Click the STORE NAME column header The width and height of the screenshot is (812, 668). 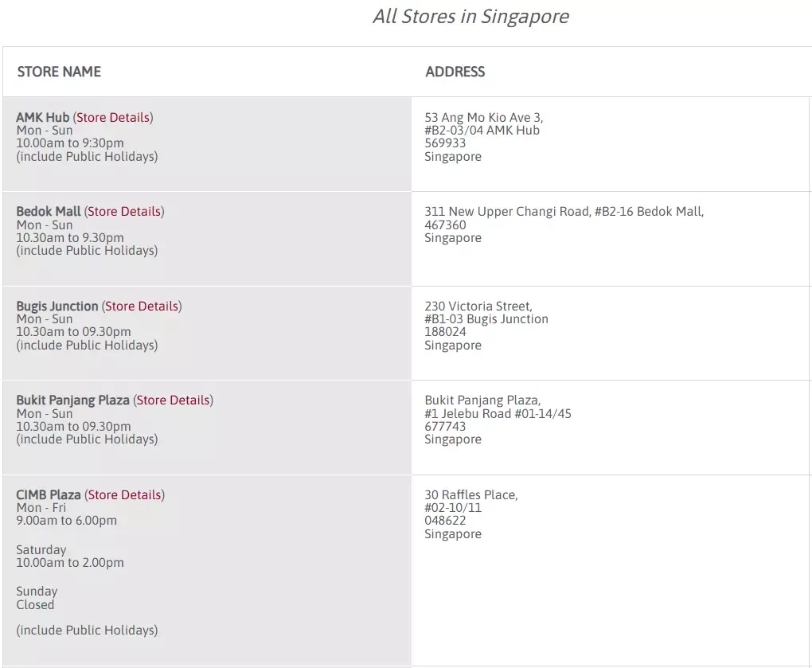[x=59, y=72]
